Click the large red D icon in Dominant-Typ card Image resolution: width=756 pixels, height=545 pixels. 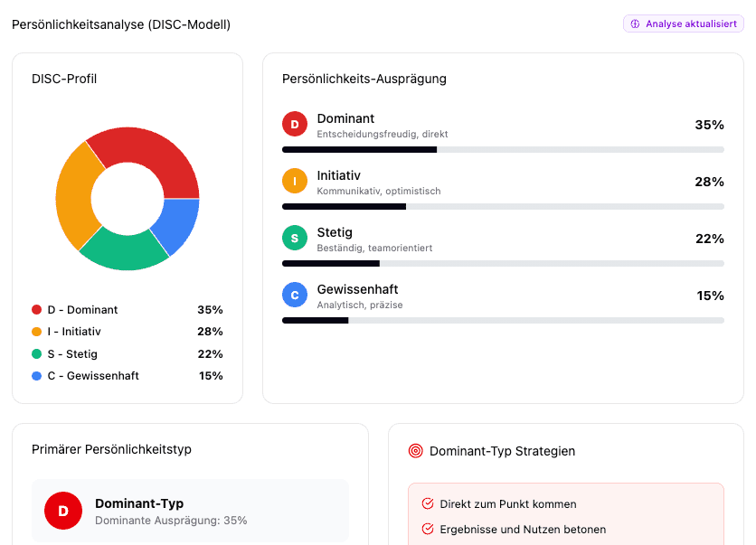[63, 511]
